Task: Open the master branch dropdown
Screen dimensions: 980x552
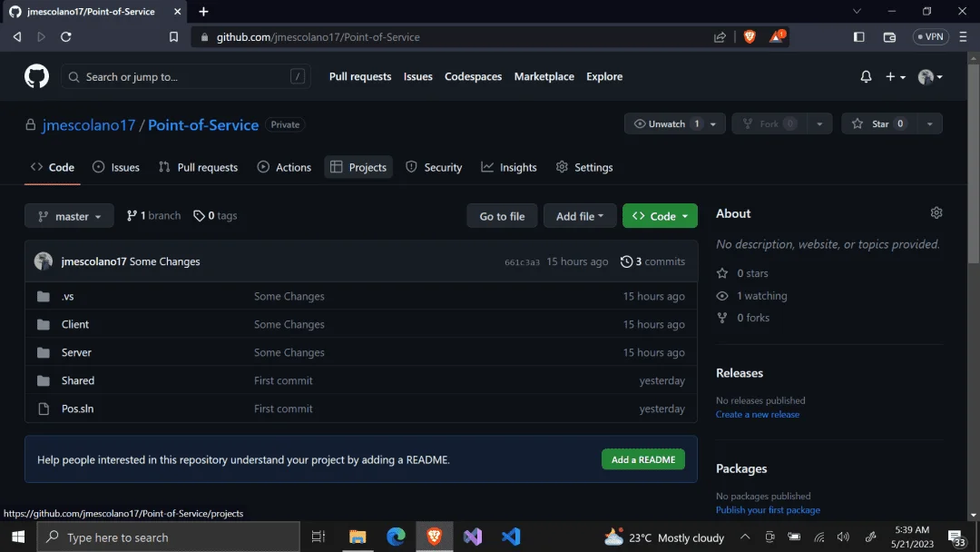Action: (x=69, y=216)
